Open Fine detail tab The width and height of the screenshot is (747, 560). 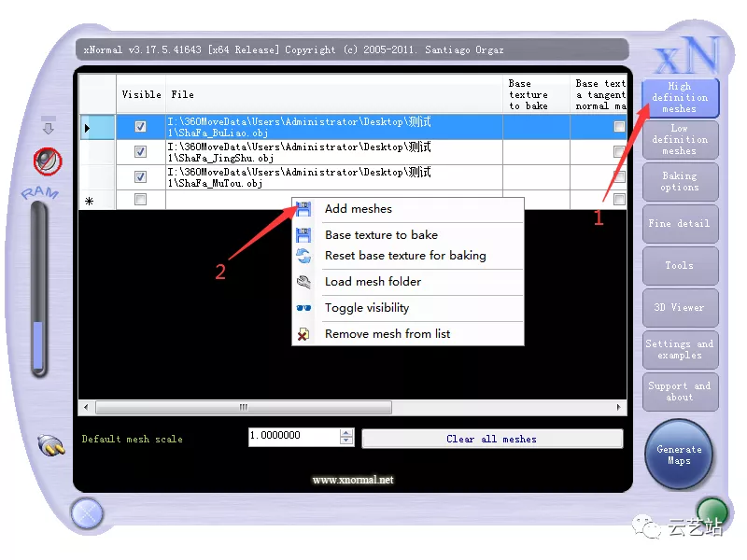click(680, 223)
